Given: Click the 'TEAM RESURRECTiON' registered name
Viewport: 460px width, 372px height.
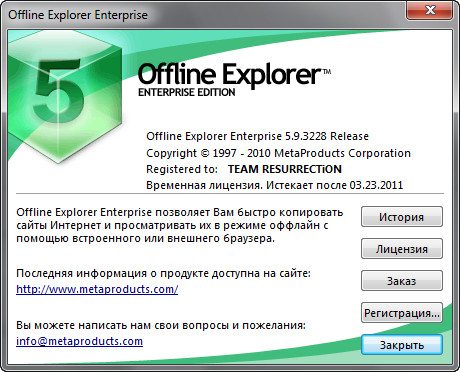Looking at the screenshot, I should 285,169.
